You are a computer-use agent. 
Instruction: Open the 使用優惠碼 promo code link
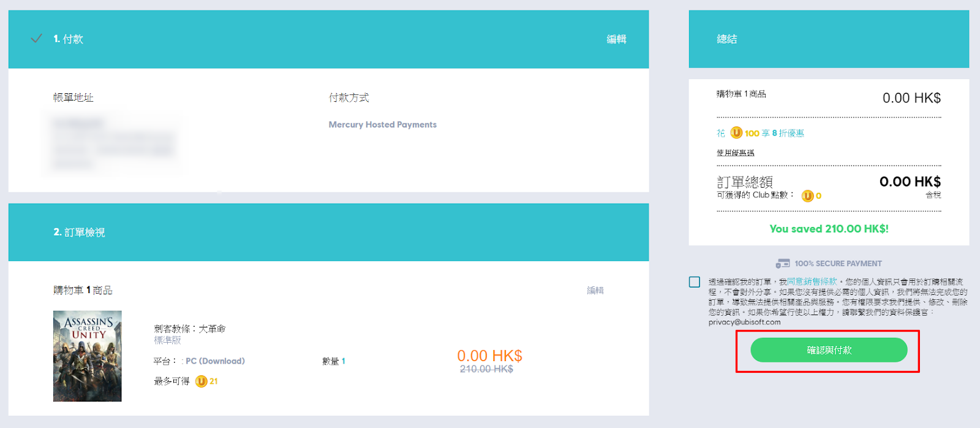[x=736, y=153]
